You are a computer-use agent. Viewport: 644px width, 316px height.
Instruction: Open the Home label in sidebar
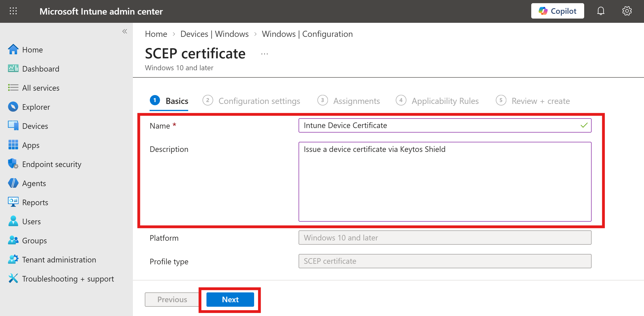tap(33, 50)
